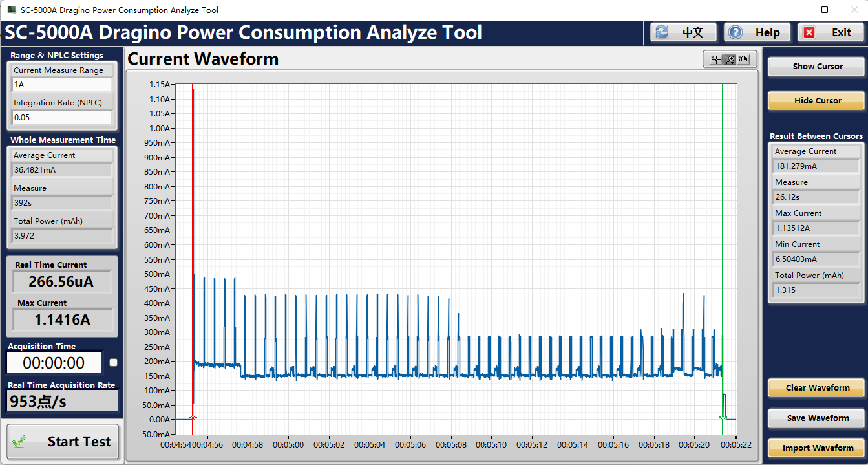
Task: Click the Whole Measurement Time label
Action: click(x=63, y=140)
